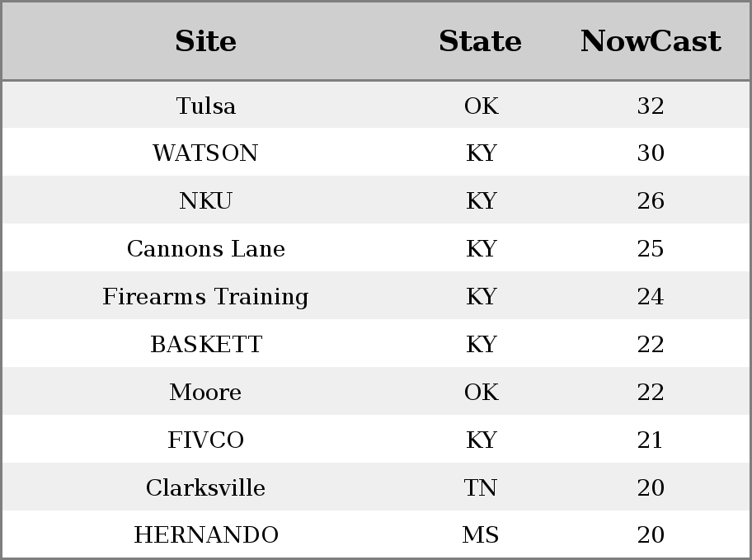Viewport: 752px width, 560px height.
Task: Click the OK state cell for Tulsa
Action: (481, 106)
